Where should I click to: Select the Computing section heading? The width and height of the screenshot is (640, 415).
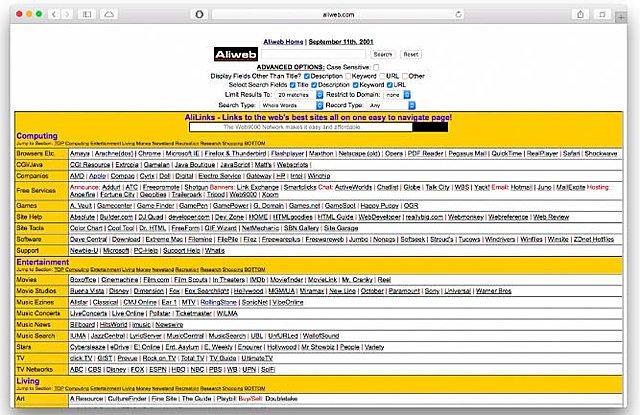[x=37, y=136]
